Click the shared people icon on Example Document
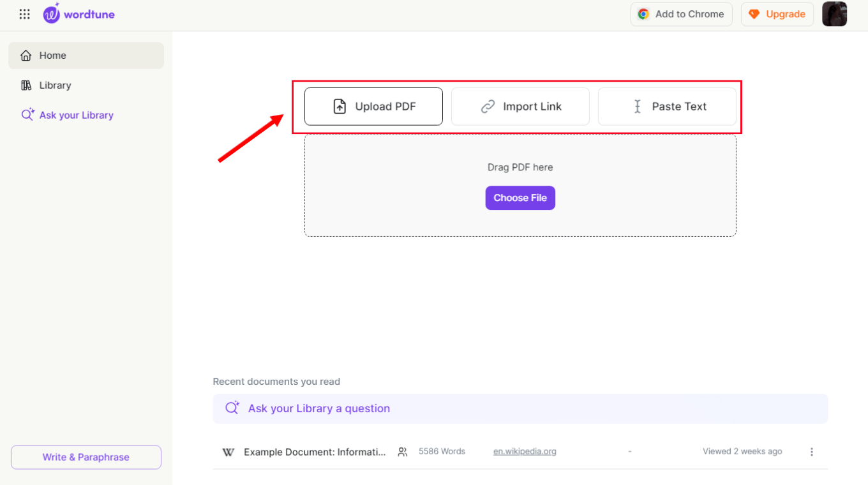The width and height of the screenshot is (868, 485). [x=403, y=452]
